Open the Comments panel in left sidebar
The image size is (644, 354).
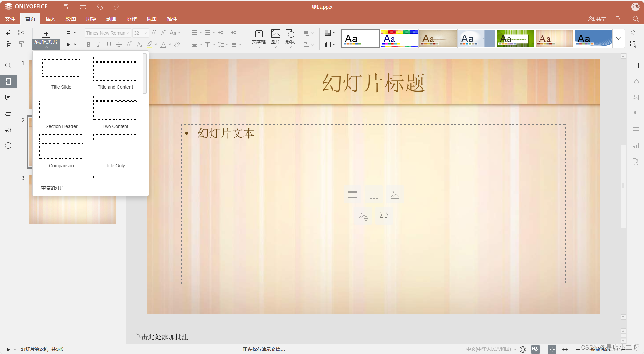tap(8, 97)
